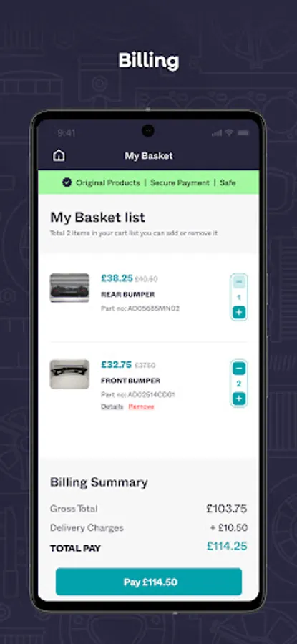Tap the battery status bar icon

click(243, 132)
